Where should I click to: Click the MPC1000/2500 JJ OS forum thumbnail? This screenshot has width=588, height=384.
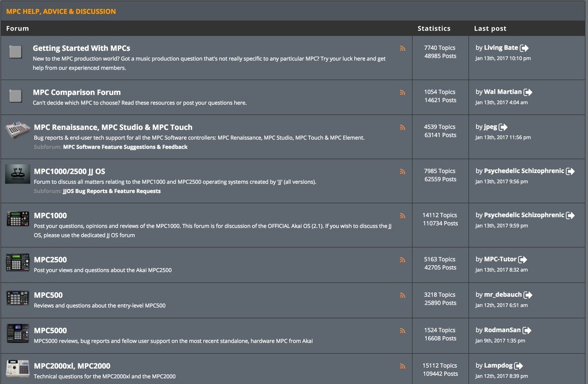[18, 174]
